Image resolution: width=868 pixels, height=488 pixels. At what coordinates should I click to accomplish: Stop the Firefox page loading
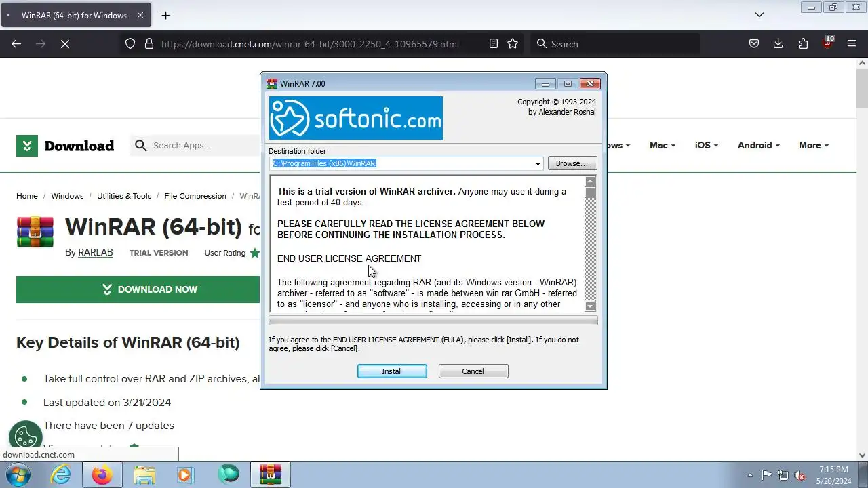[x=65, y=44]
